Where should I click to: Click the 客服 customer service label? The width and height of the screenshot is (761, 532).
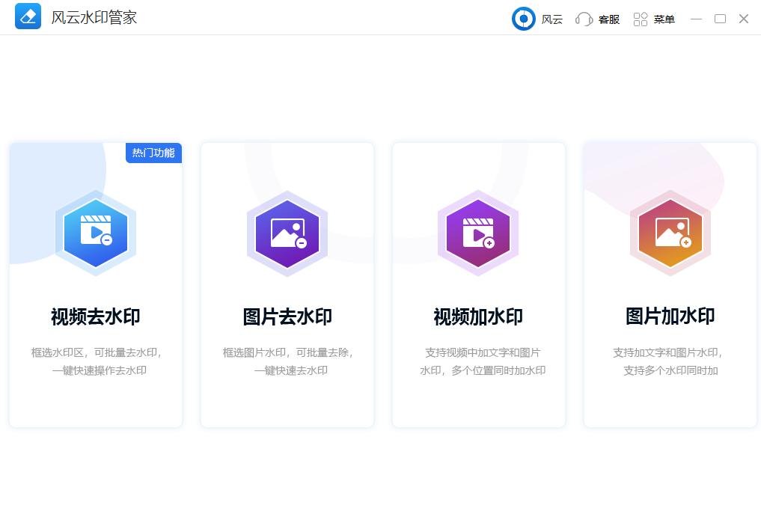tap(609, 19)
